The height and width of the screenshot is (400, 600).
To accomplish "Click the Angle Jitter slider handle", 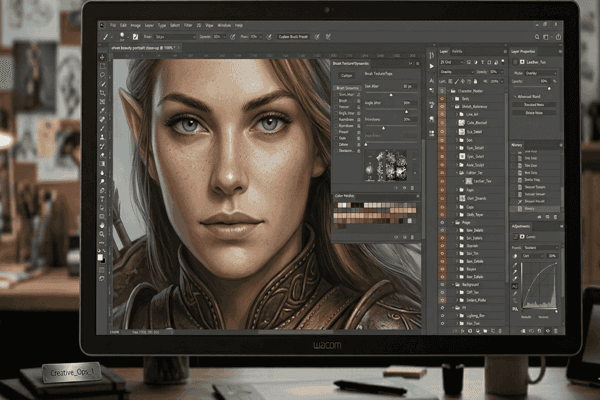I will (x=406, y=112).
